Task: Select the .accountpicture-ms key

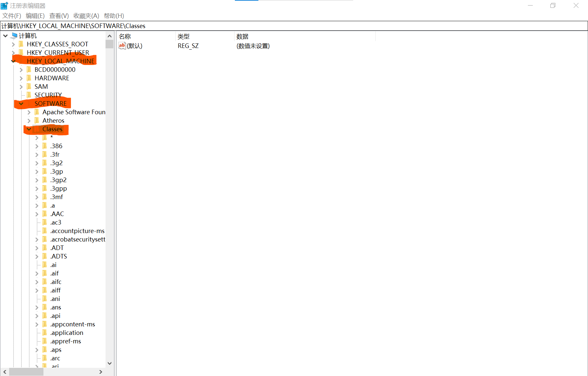Action: 77,231
